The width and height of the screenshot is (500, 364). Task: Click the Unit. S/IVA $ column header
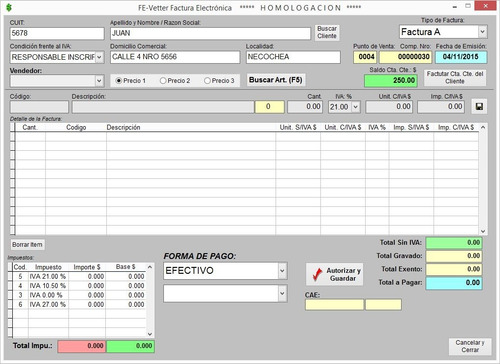[x=298, y=127]
